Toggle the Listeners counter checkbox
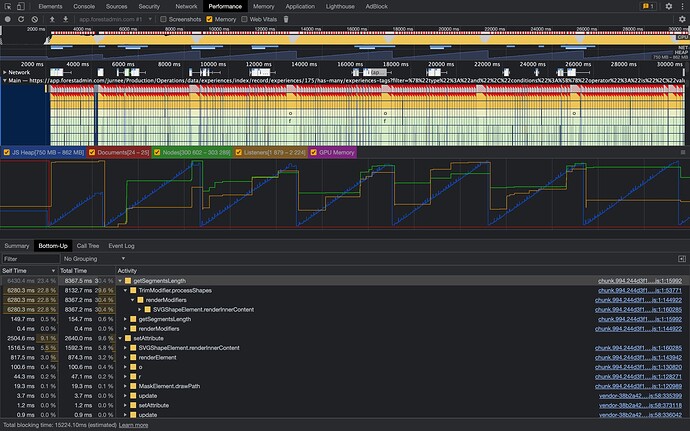This screenshot has height=431, width=690. (x=239, y=152)
